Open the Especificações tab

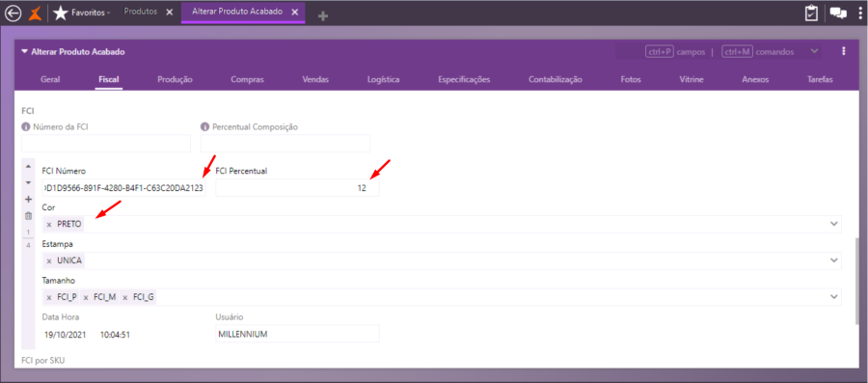464,79
